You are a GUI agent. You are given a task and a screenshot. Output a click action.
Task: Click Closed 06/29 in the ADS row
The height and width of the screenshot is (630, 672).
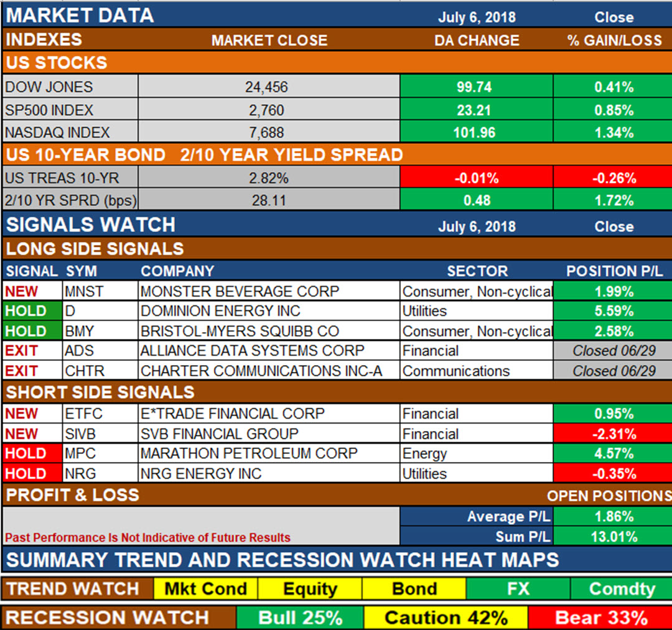[x=614, y=350]
